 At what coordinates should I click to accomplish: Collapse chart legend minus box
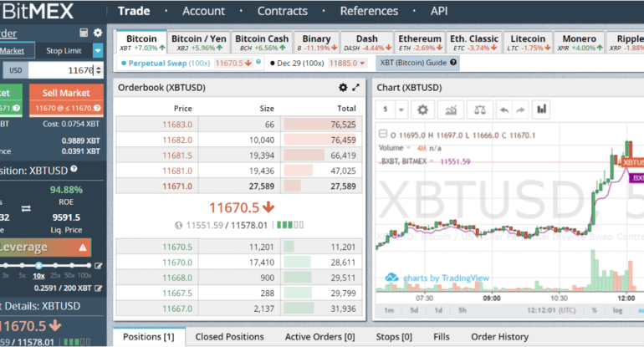(383, 134)
